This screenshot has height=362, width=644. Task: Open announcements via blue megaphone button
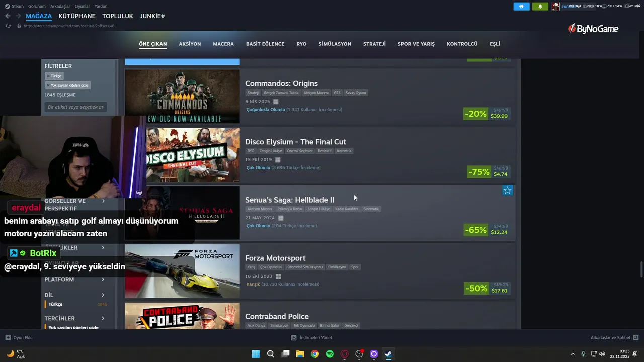click(x=521, y=6)
